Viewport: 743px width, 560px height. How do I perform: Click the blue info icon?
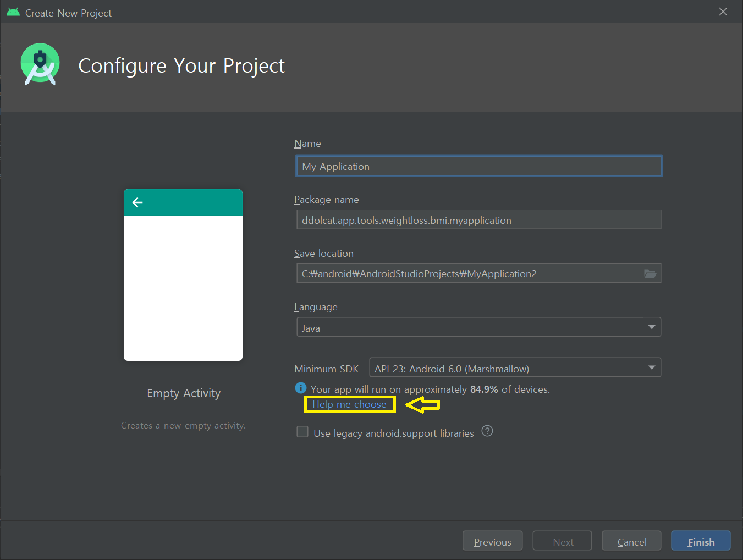[300, 388]
